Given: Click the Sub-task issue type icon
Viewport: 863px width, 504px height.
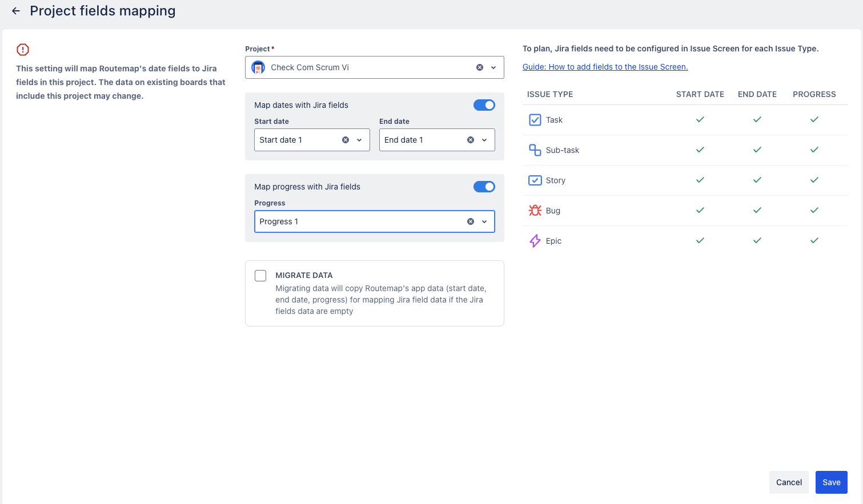Looking at the screenshot, I should pyautogui.click(x=535, y=150).
